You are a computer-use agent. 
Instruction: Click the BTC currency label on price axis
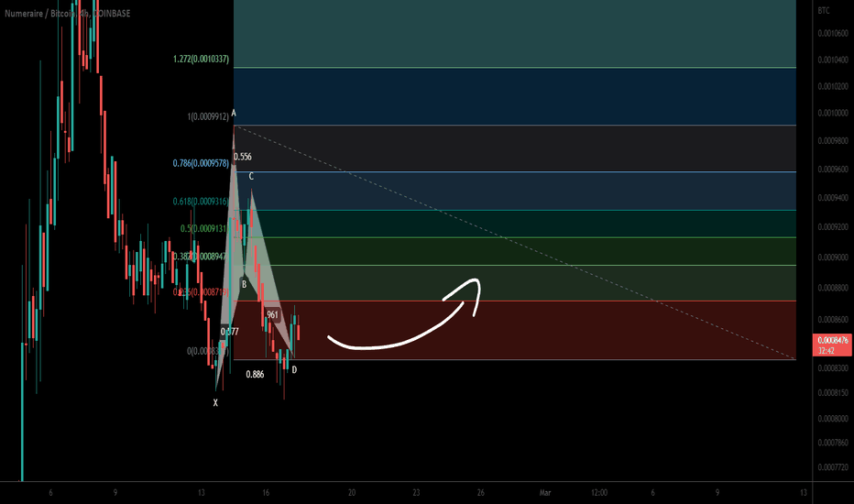click(x=824, y=11)
